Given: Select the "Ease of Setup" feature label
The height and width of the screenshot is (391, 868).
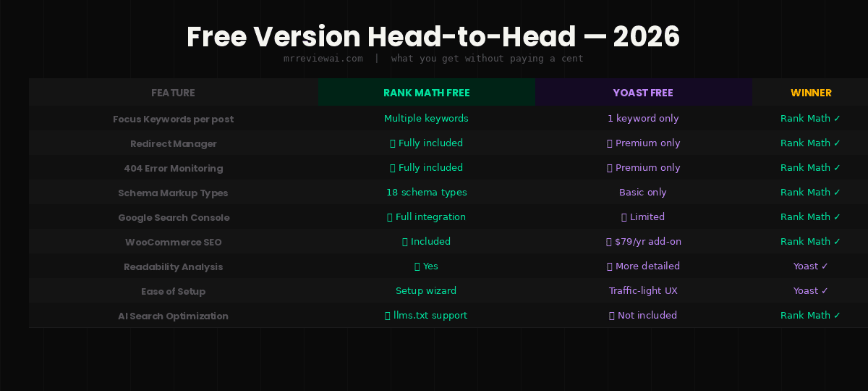Looking at the screenshot, I should [x=174, y=291].
